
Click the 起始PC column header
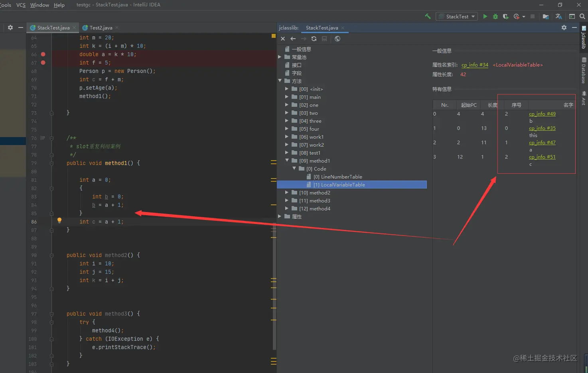[469, 105]
